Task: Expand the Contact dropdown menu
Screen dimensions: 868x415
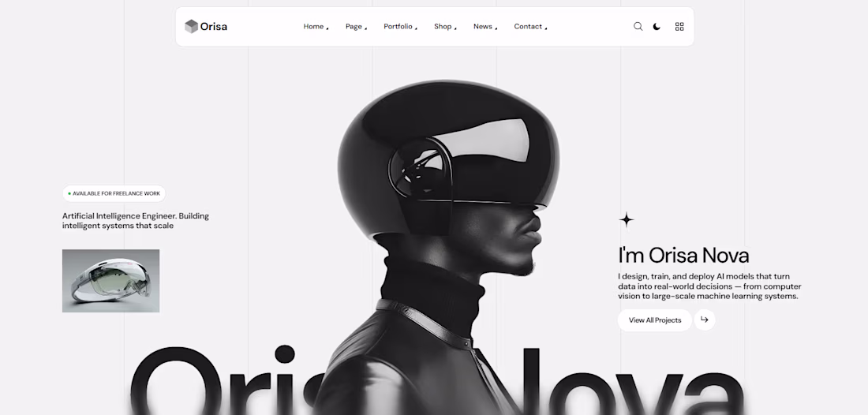Action: 530,27
